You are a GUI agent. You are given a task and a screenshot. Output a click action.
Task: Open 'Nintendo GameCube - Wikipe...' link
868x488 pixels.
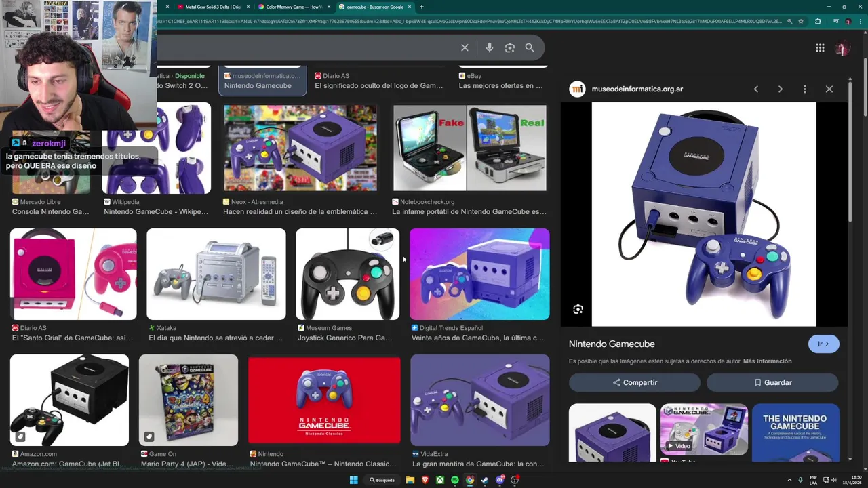(x=156, y=211)
